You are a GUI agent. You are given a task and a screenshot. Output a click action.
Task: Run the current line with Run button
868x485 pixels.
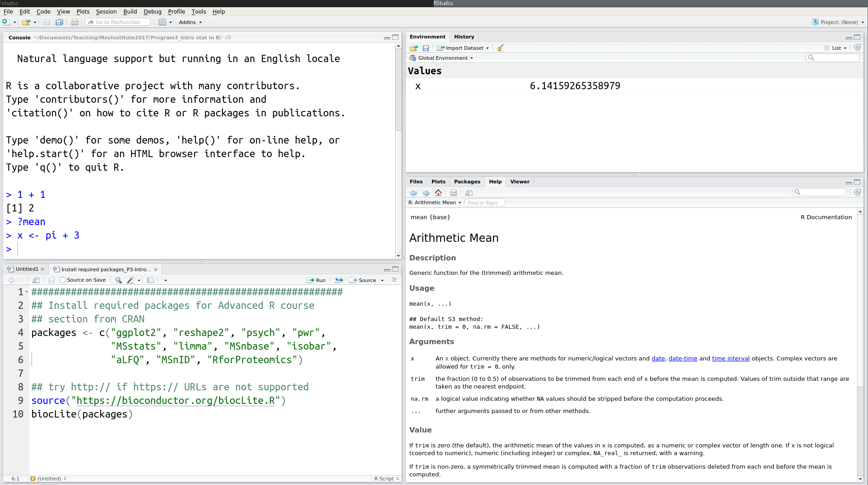pos(316,280)
